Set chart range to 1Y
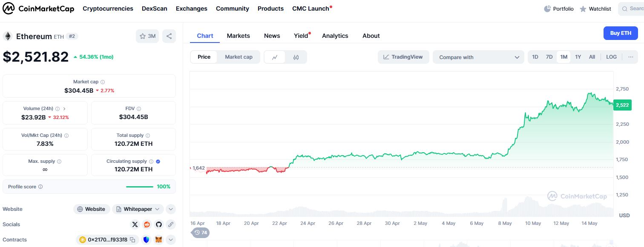 pos(578,57)
